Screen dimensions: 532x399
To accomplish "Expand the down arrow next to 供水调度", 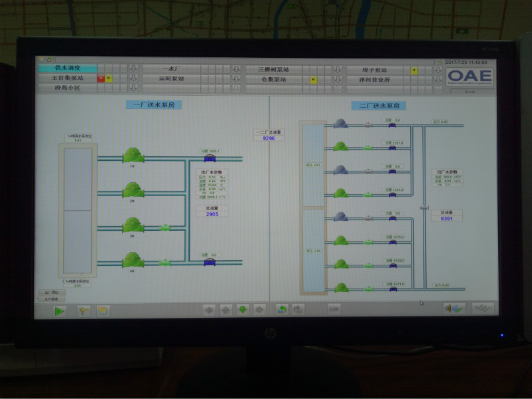I will coord(133,68).
